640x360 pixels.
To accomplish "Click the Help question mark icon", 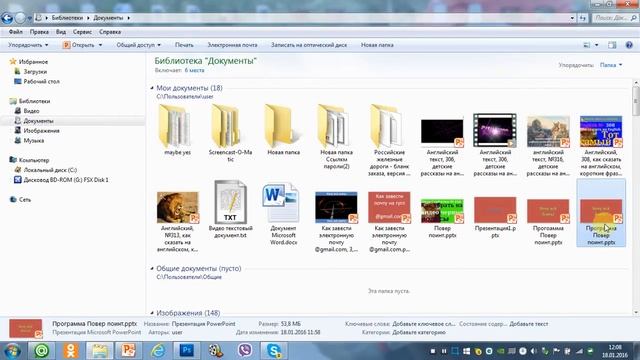I will [629, 45].
